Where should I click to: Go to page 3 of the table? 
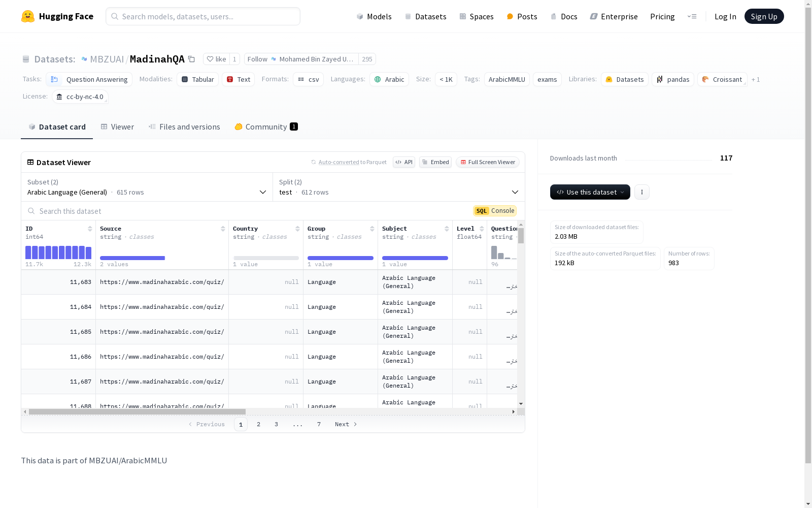pyautogui.click(x=277, y=424)
